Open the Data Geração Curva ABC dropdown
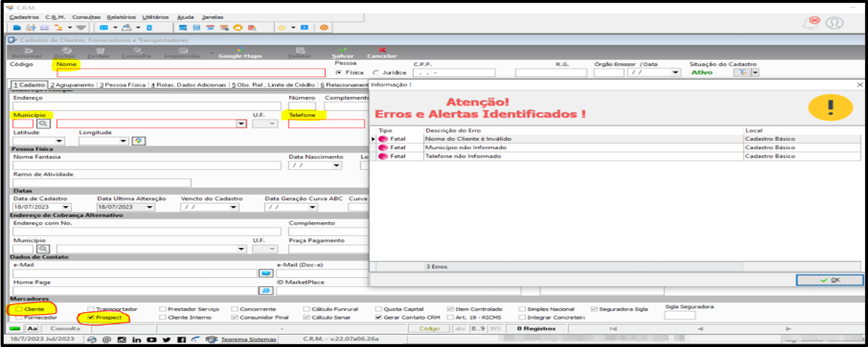The width and height of the screenshot is (868, 347). (x=313, y=207)
